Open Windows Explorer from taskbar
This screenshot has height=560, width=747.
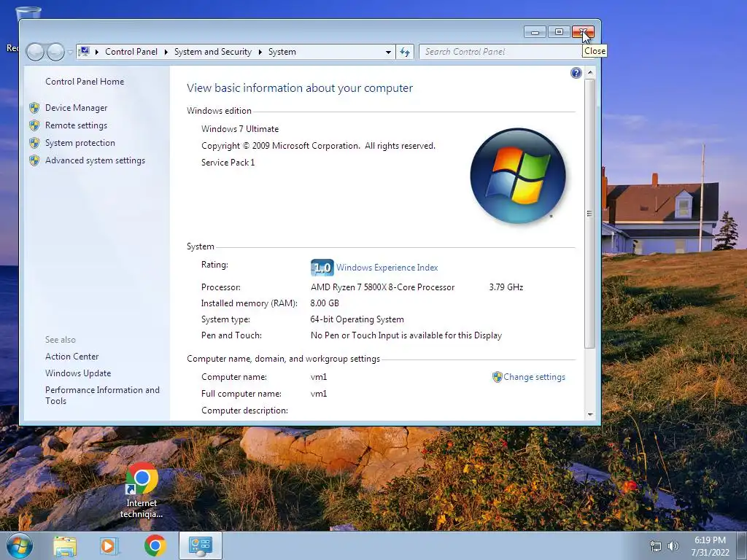[65, 546]
